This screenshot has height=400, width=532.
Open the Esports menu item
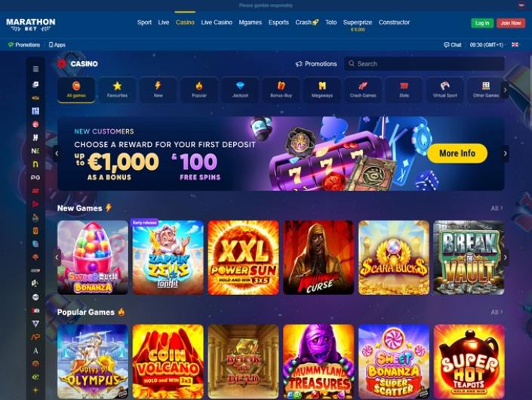pyautogui.click(x=278, y=23)
